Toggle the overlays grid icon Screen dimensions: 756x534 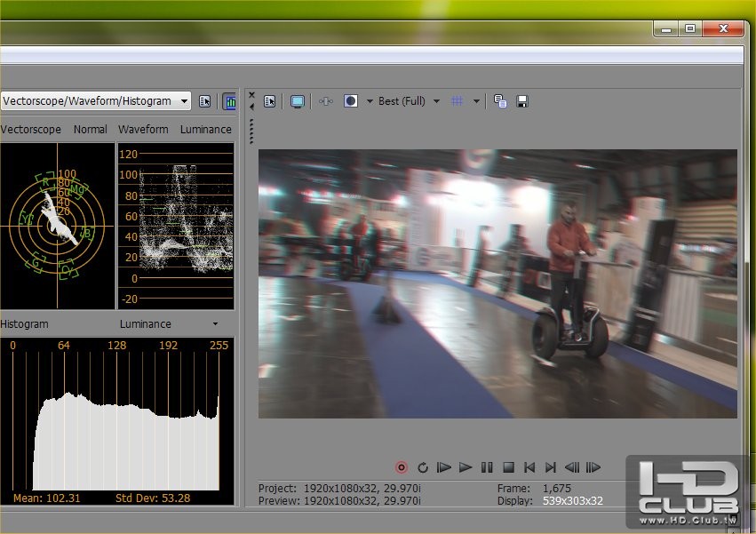pos(458,101)
